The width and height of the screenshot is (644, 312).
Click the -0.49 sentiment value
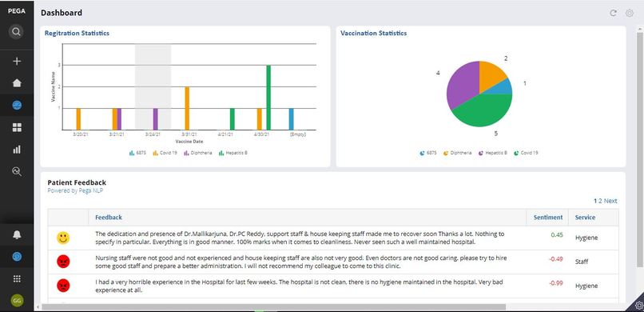click(x=555, y=259)
